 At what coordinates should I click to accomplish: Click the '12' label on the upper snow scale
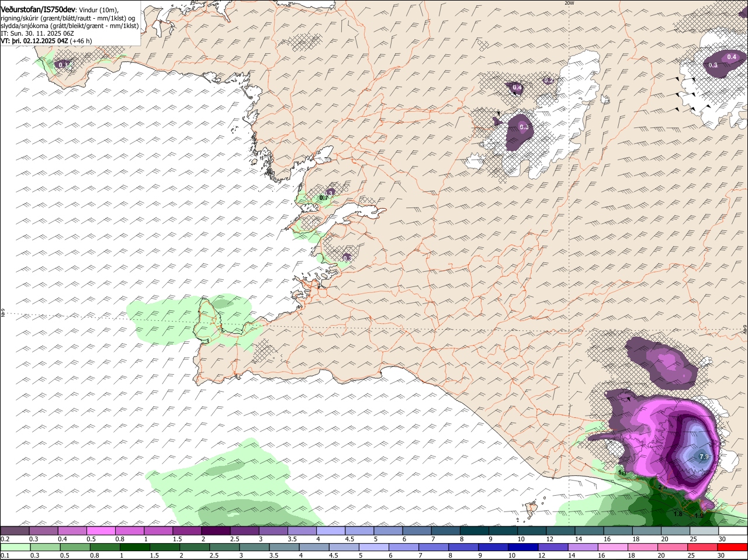pyautogui.click(x=549, y=538)
